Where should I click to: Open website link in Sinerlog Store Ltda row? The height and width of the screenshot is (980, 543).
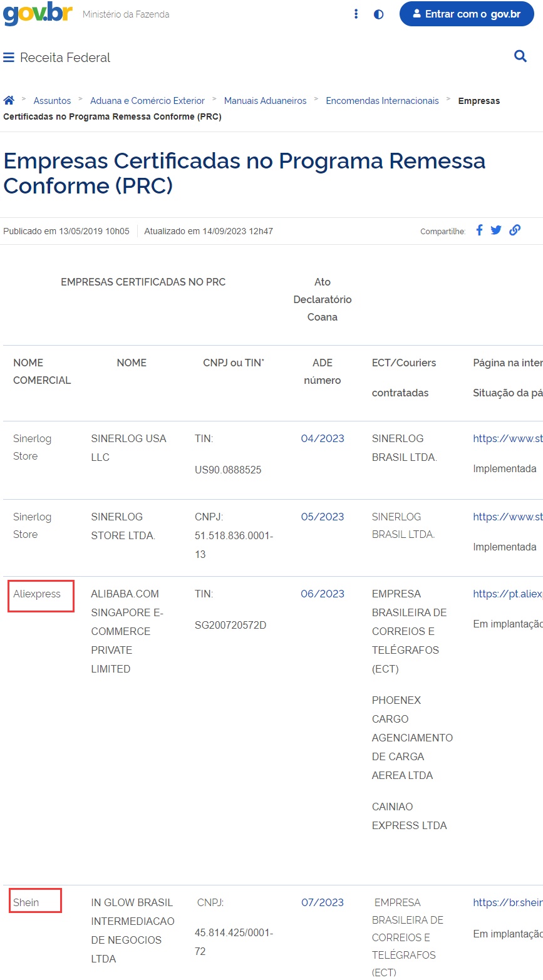pyautogui.click(x=508, y=517)
